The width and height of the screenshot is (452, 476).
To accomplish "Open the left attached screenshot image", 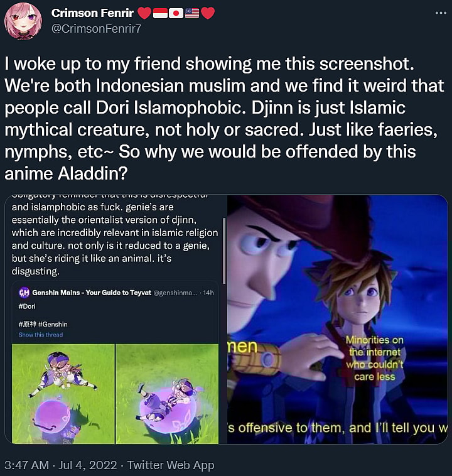I will click(116, 319).
